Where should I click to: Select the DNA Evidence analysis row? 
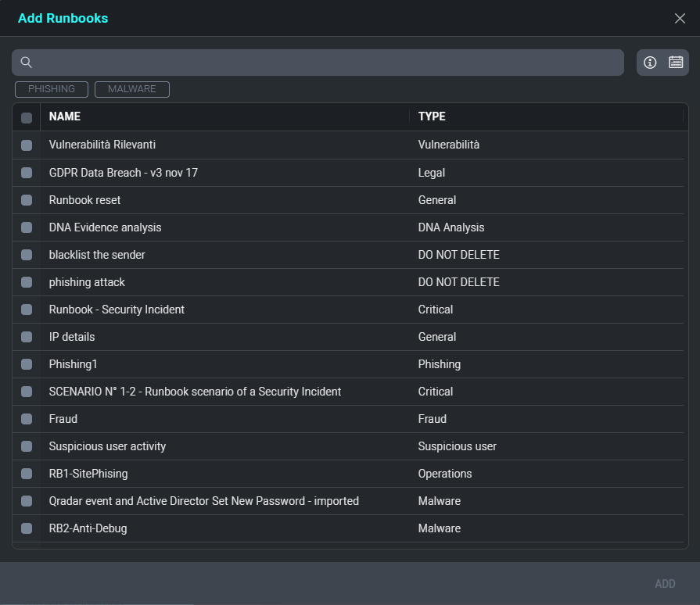(106, 227)
